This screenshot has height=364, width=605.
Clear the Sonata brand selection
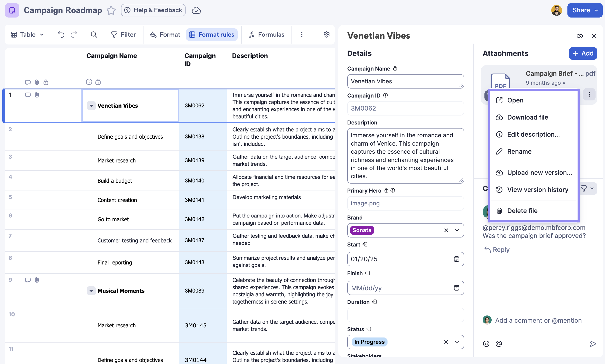pos(446,230)
